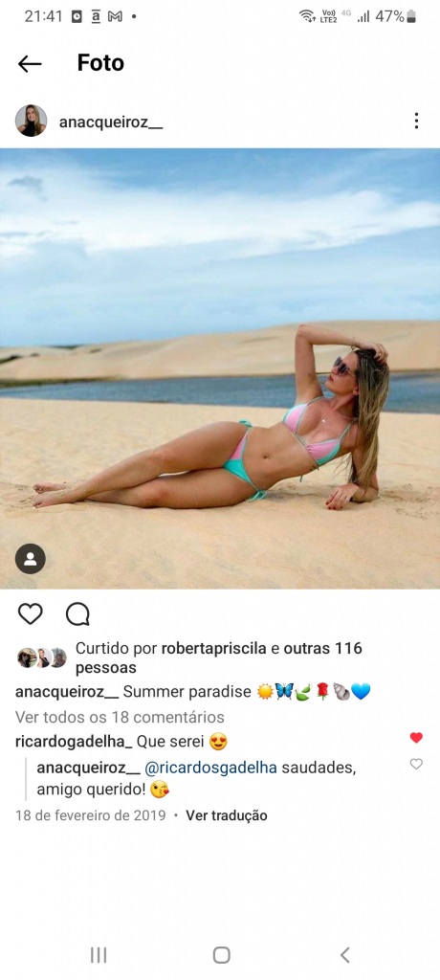Viewport: 440px width, 980px height.
Task: Open the anacqueiroz__ username in post header
Action: (111, 122)
